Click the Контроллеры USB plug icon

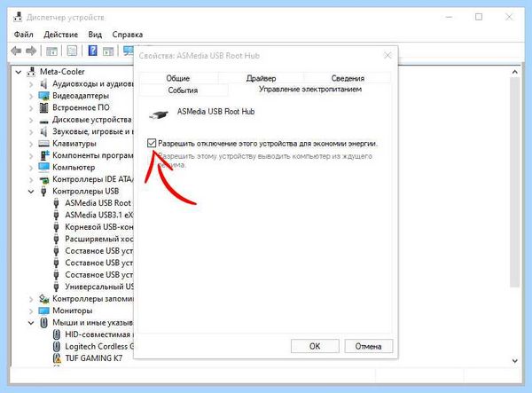43,192
